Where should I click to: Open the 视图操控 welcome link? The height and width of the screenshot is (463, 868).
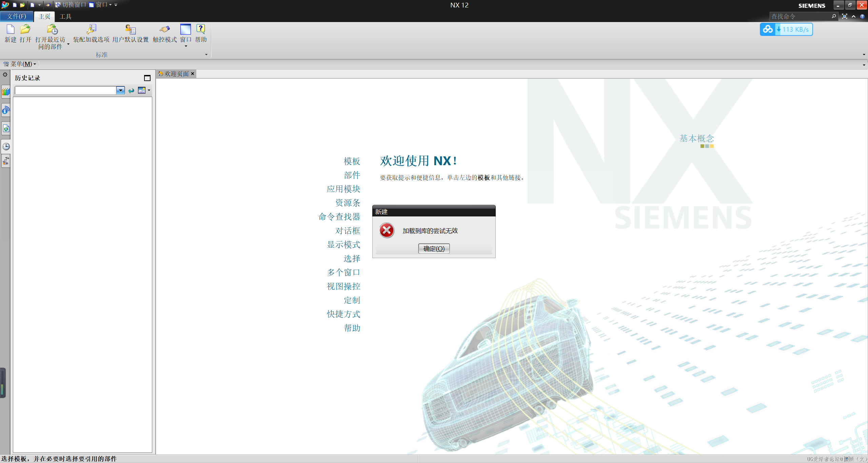click(x=343, y=286)
